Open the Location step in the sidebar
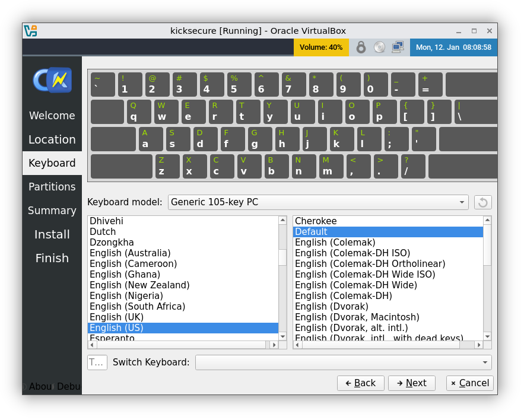This screenshot has height=420, width=524. [52, 139]
